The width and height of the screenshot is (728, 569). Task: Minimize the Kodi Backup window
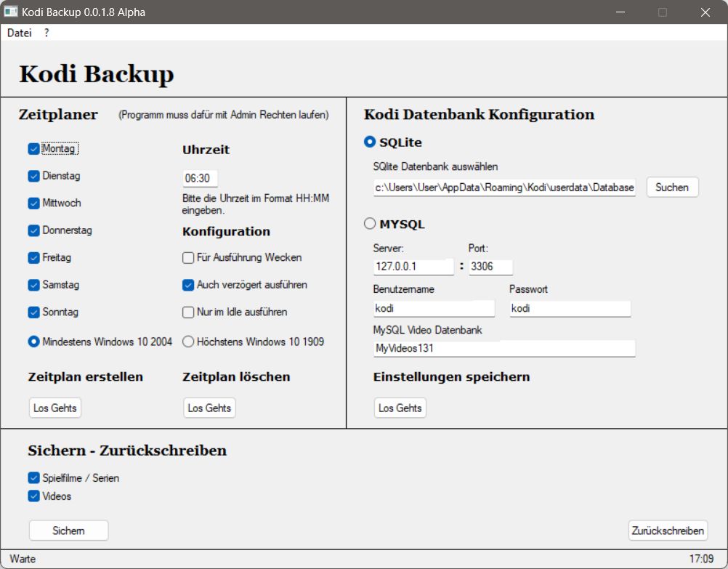pyautogui.click(x=620, y=12)
